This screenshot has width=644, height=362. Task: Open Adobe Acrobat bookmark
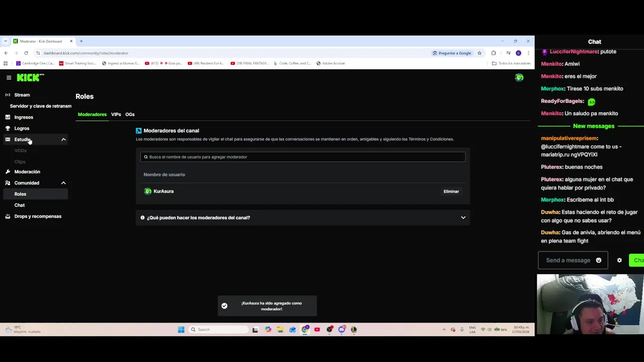pyautogui.click(x=331, y=63)
